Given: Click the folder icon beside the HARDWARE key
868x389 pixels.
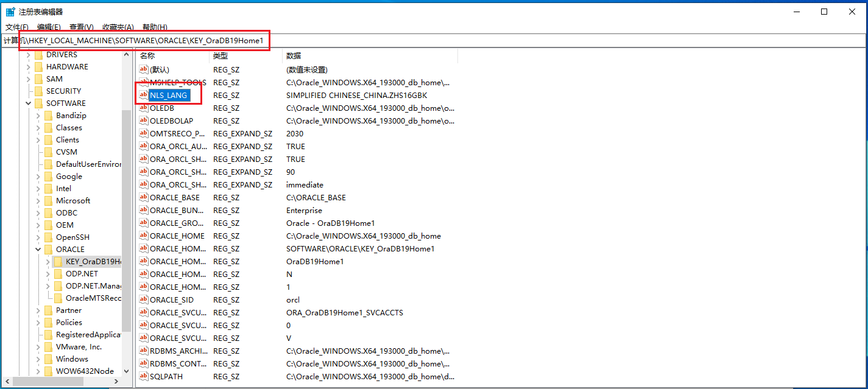Looking at the screenshot, I should click(x=39, y=67).
